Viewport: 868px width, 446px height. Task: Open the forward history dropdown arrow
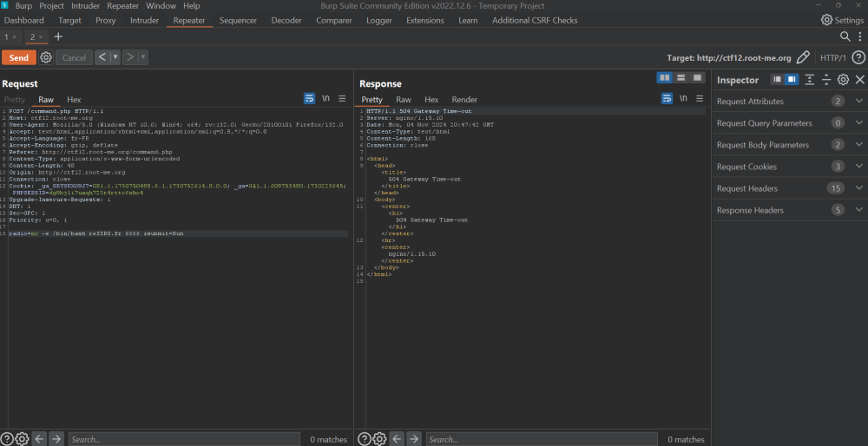coord(143,57)
